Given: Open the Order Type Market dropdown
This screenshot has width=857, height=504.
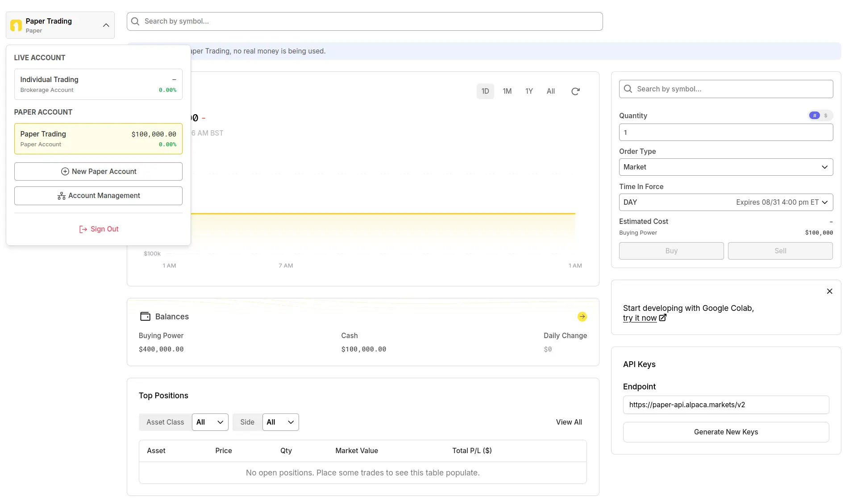Looking at the screenshot, I should [x=726, y=167].
